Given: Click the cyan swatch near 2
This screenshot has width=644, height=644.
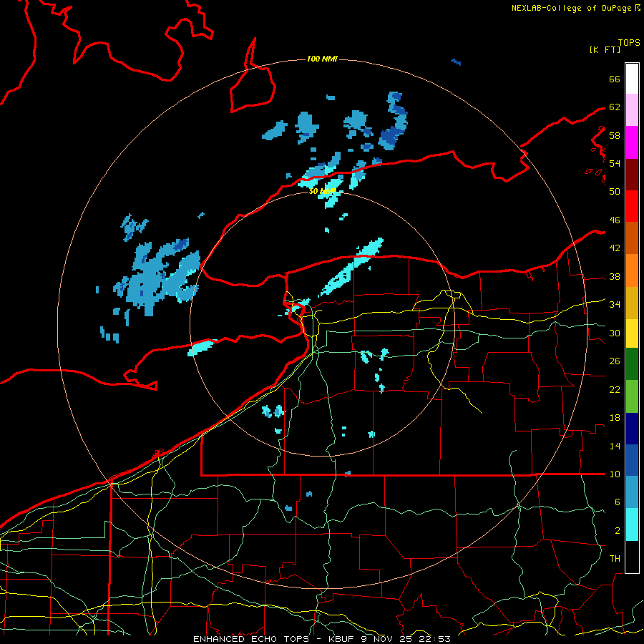Looking at the screenshot, I should (x=632, y=525).
